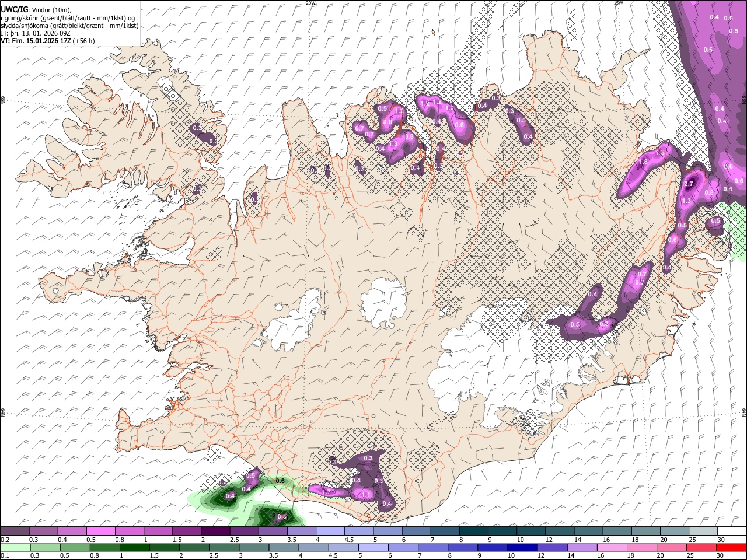Click the 'Vindur (10m)' label
This screenshot has height=560, width=747.
[x=51, y=10]
